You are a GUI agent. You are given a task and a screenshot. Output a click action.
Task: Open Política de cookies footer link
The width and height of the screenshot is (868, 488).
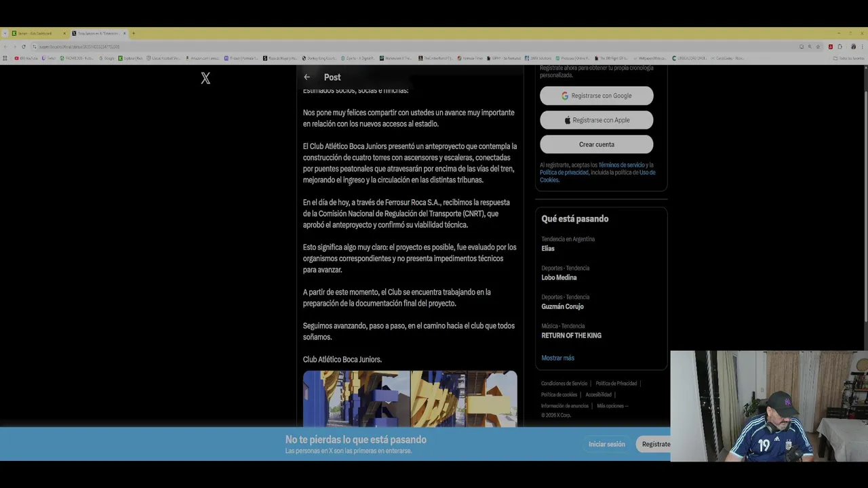click(559, 394)
